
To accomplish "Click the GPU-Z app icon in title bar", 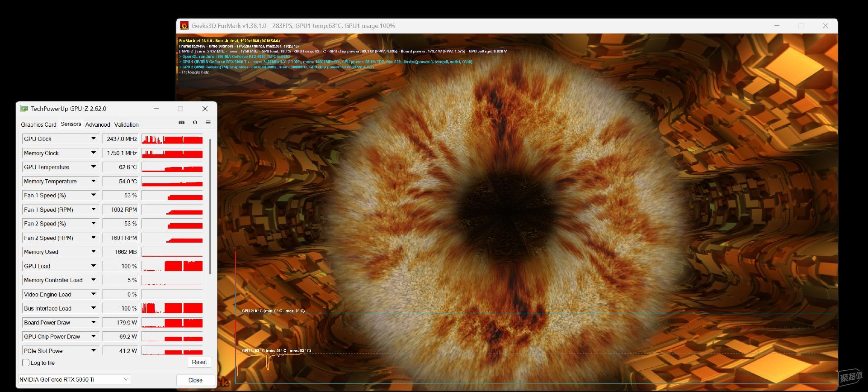I will pos(24,109).
